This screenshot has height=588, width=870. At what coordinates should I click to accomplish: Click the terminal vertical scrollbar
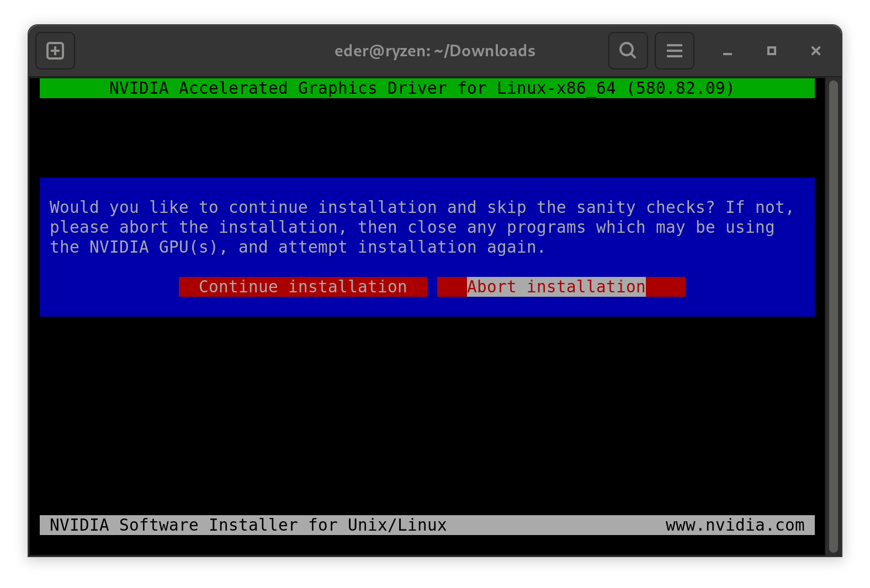[x=834, y=317]
